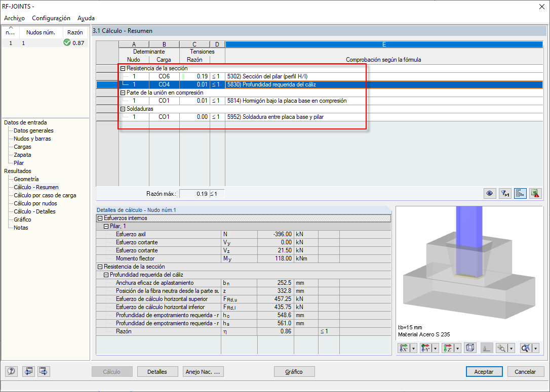Open Cálculo por nudos page
The image size is (550, 392).
tap(35, 203)
